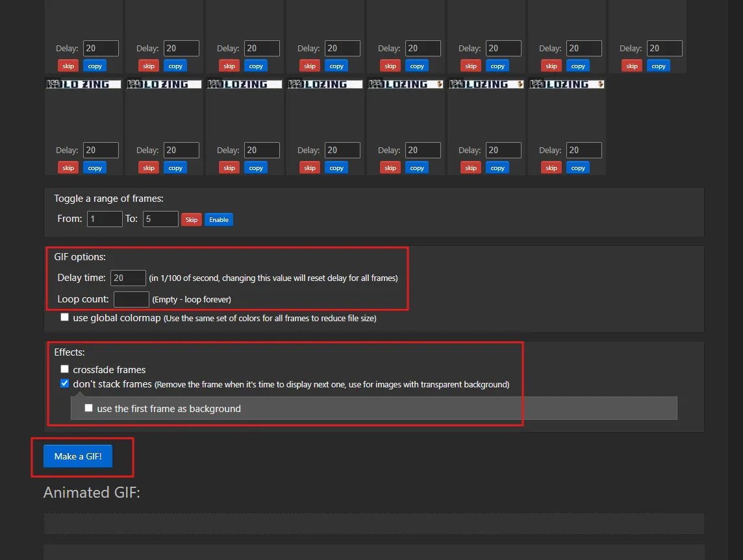Skip frame 133

coord(390,168)
